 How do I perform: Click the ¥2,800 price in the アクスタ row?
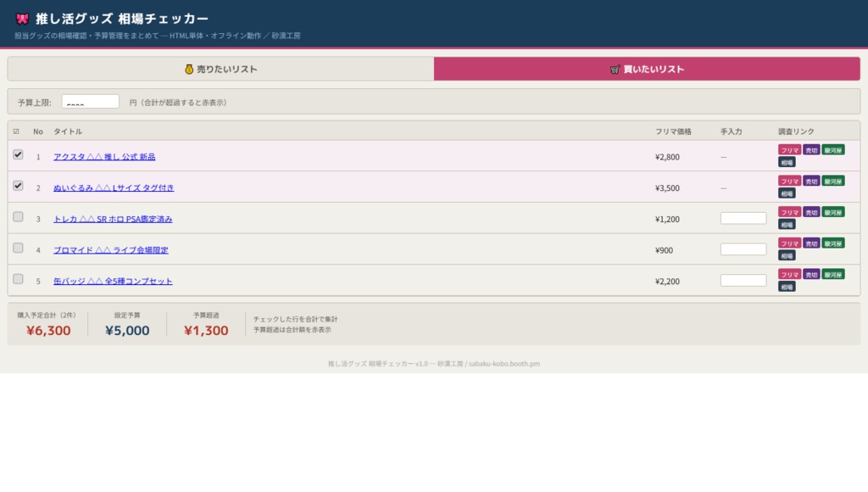tap(667, 157)
